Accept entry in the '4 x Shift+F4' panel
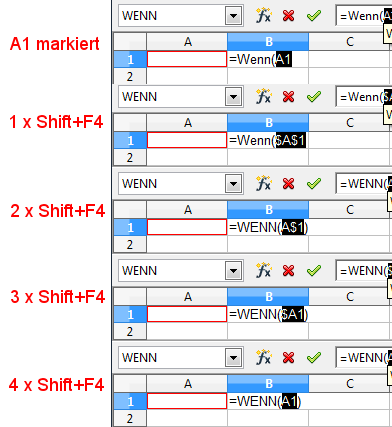Viewport: 392px width, 427px height. click(314, 358)
